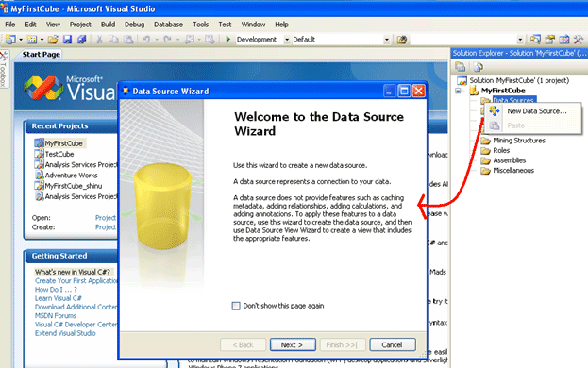
Task: Click the green Start play icon
Action: [x=227, y=39]
